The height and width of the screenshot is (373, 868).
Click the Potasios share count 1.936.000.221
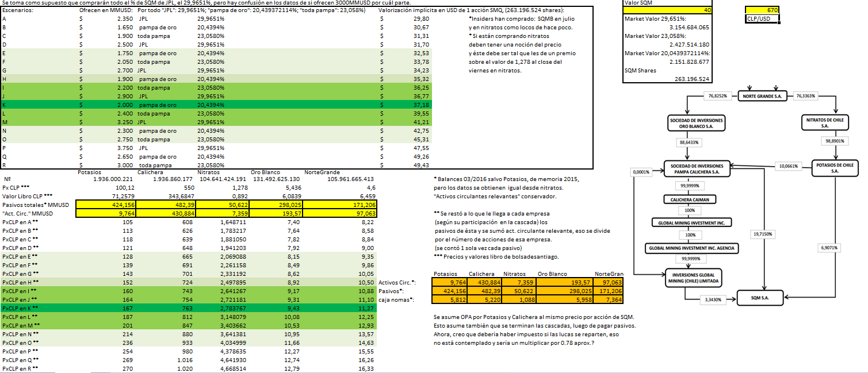(x=113, y=179)
